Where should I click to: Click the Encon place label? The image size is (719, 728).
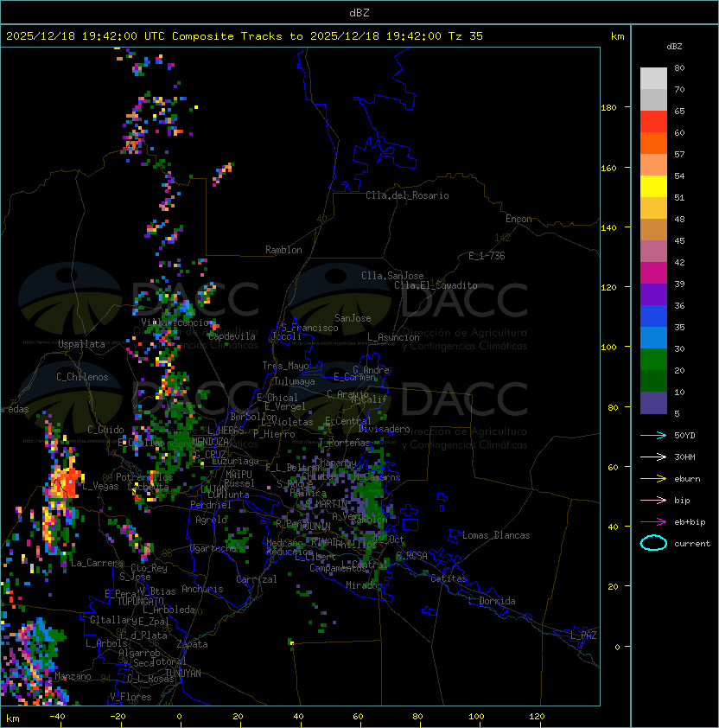click(519, 219)
